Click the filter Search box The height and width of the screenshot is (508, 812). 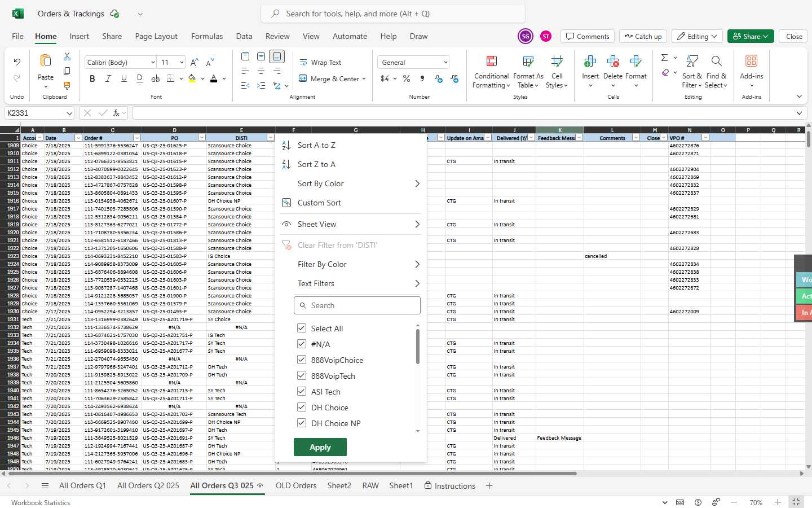(357, 305)
